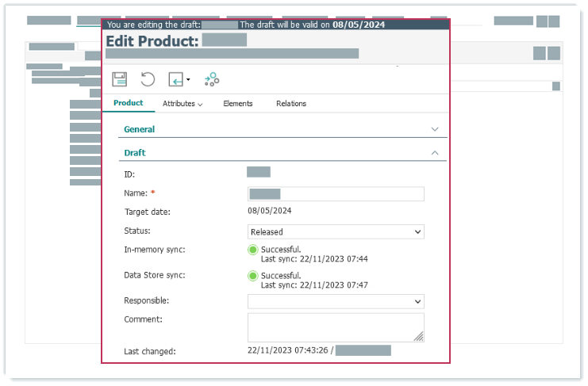The width and height of the screenshot is (588, 386).
Task: Open the small arrow beside the back icon
Action: click(x=188, y=80)
